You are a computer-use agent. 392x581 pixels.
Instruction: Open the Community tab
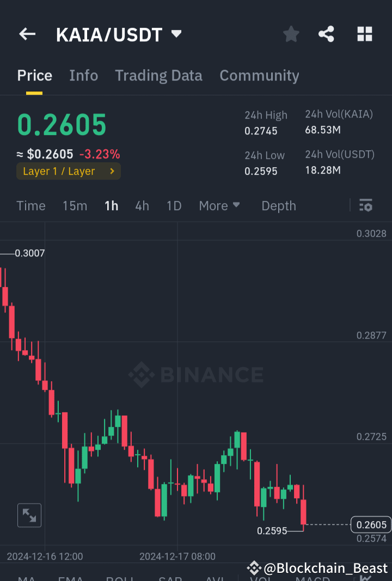259,75
